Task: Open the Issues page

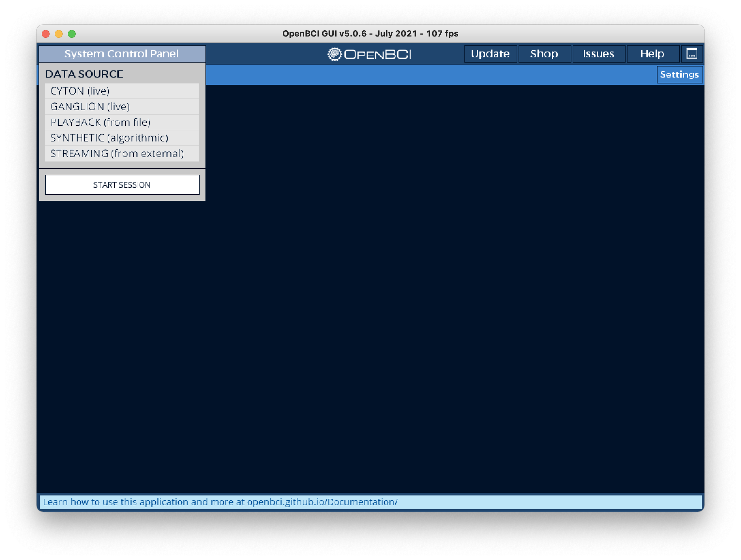Action: point(598,53)
